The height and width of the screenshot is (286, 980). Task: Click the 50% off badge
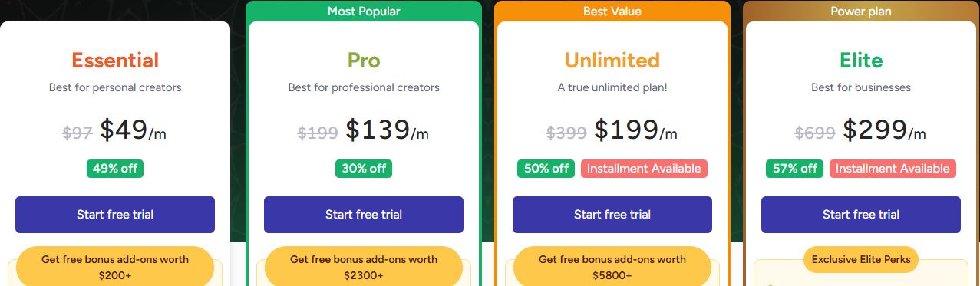(x=546, y=169)
